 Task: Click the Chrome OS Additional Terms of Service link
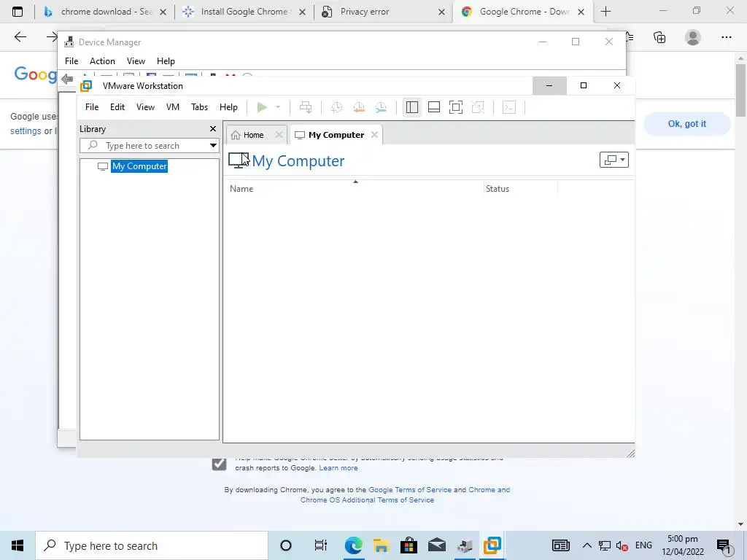pos(367,500)
